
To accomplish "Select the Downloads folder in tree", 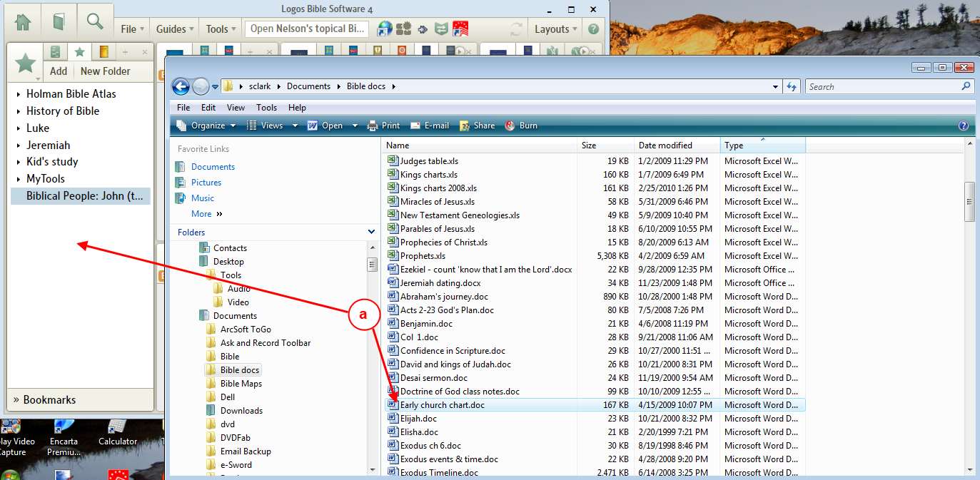I will (241, 411).
